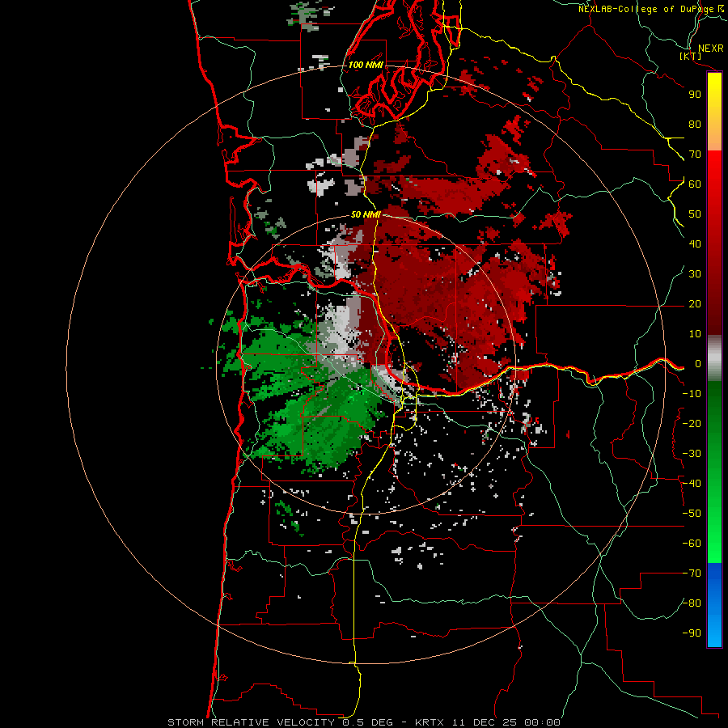728x728 pixels.
Task: Click the 40 value on velocity scale
Action: click(695, 244)
